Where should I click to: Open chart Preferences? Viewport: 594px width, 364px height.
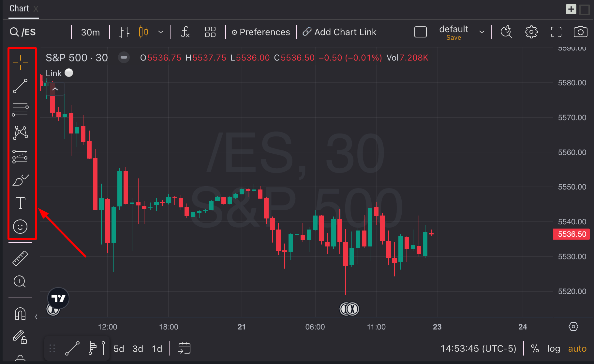(261, 32)
